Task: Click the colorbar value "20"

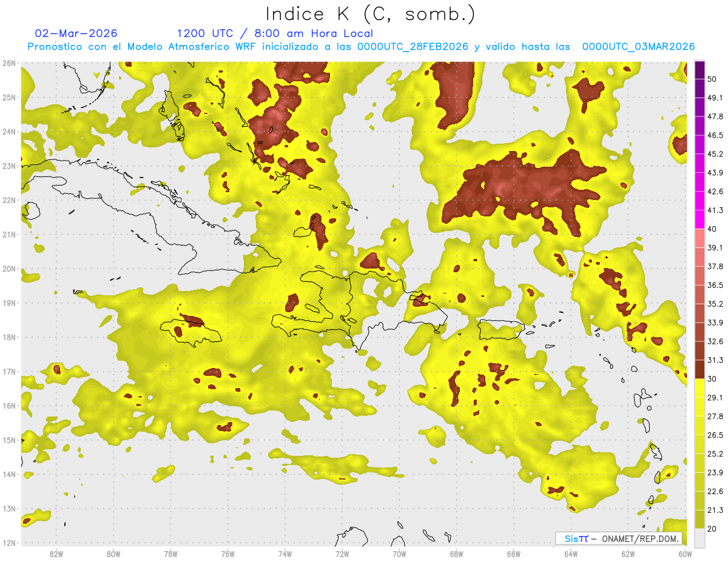Action: coord(712,529)
